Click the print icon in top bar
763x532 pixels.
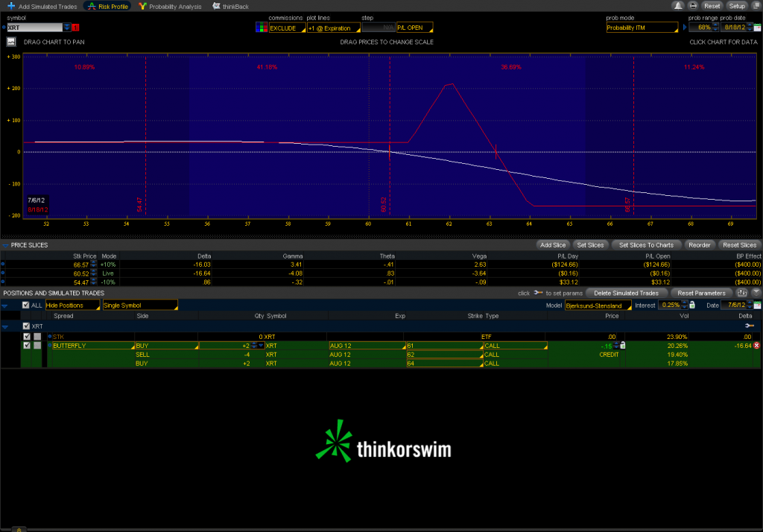(693, 6)
